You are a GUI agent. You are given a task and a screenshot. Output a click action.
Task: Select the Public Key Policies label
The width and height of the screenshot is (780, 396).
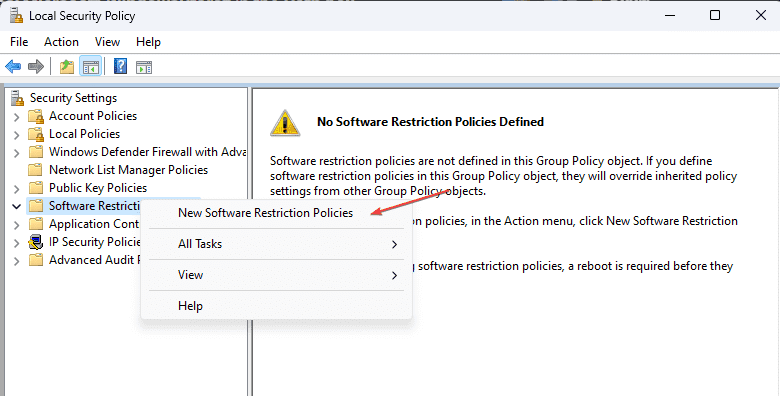click(98, 188)
